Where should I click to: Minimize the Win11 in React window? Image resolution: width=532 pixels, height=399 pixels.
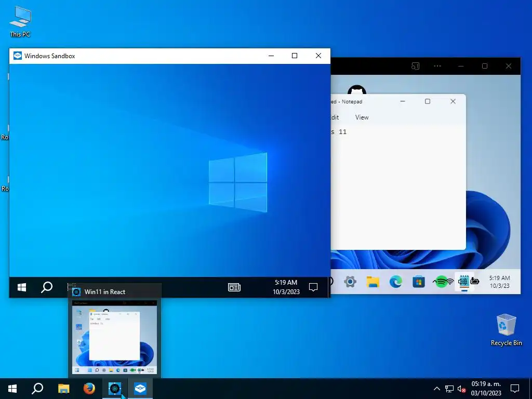[461, 66]
